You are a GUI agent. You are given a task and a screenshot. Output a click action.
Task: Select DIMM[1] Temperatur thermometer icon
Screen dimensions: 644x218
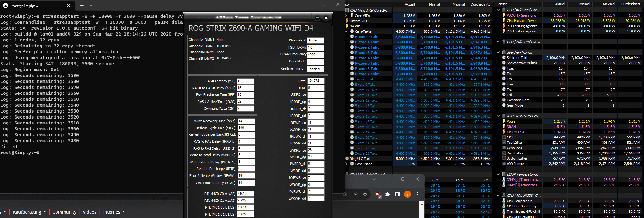click(x=504, y=180)
